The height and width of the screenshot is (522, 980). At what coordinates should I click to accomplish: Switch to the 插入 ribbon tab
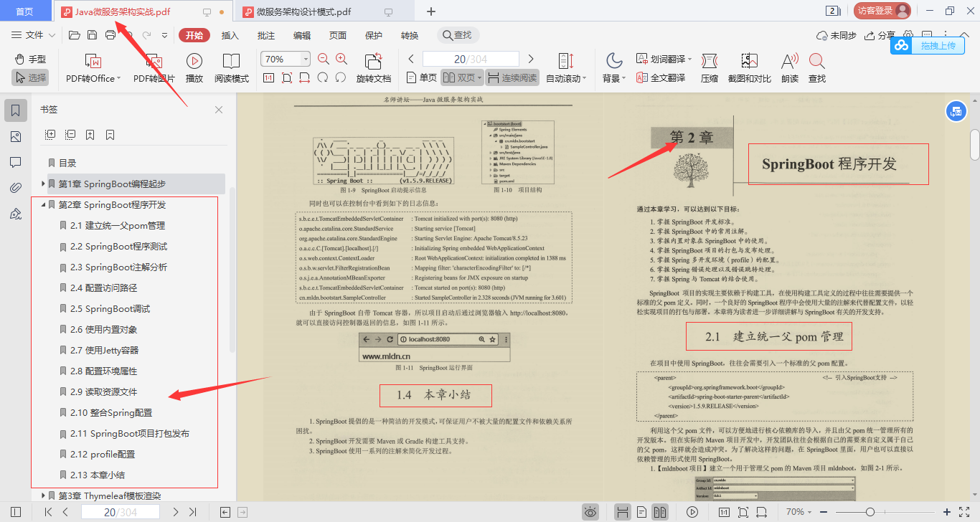(x=230, y=35)
